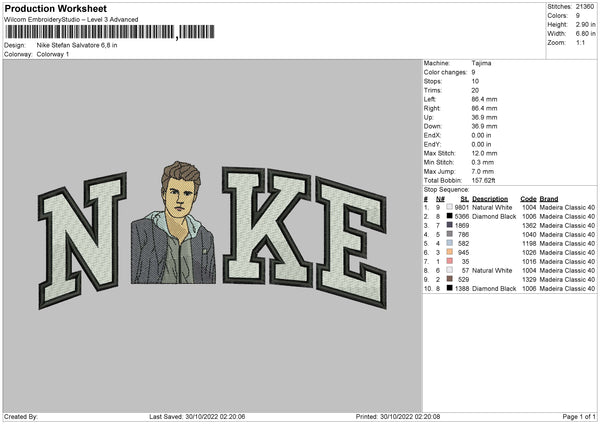
Task: Click "Last Saved: 30/10/2022 02:20:06" footer
Action: coord(197,416)
